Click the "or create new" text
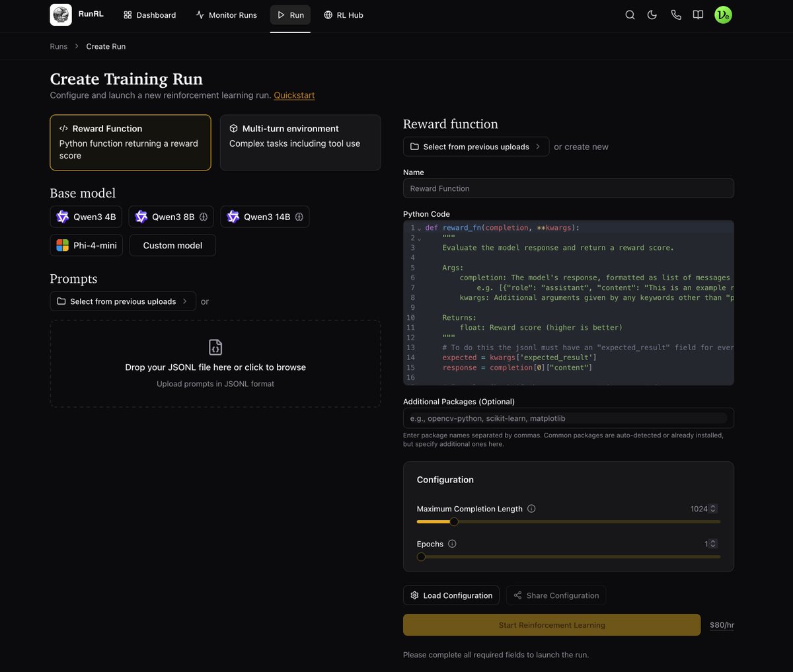Image resolution: width=793 pixels, height=672 pixels. (x=581, y=147)
